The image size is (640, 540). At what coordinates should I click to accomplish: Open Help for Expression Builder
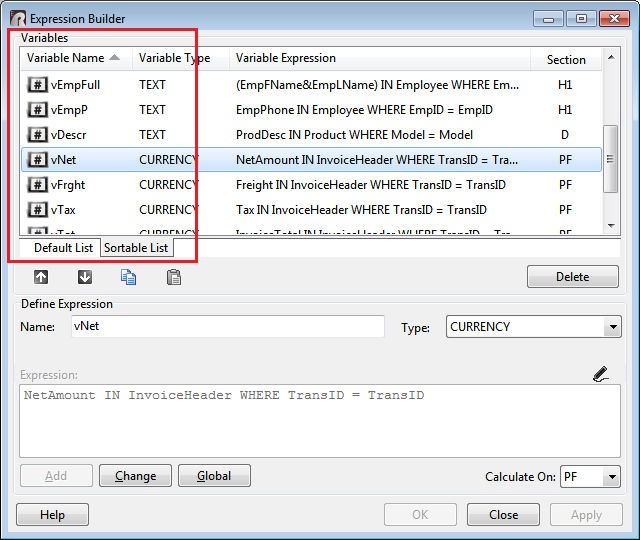pos(52,515)
